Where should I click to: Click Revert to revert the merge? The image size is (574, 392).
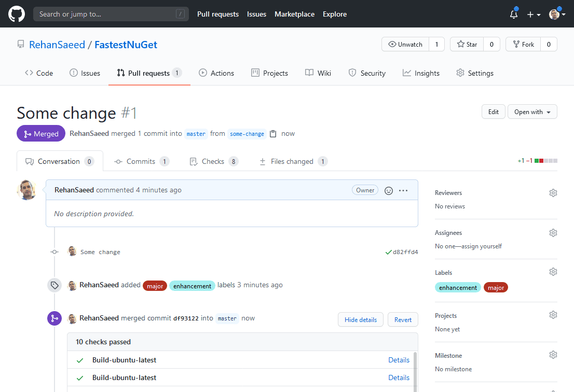[403, 319]
